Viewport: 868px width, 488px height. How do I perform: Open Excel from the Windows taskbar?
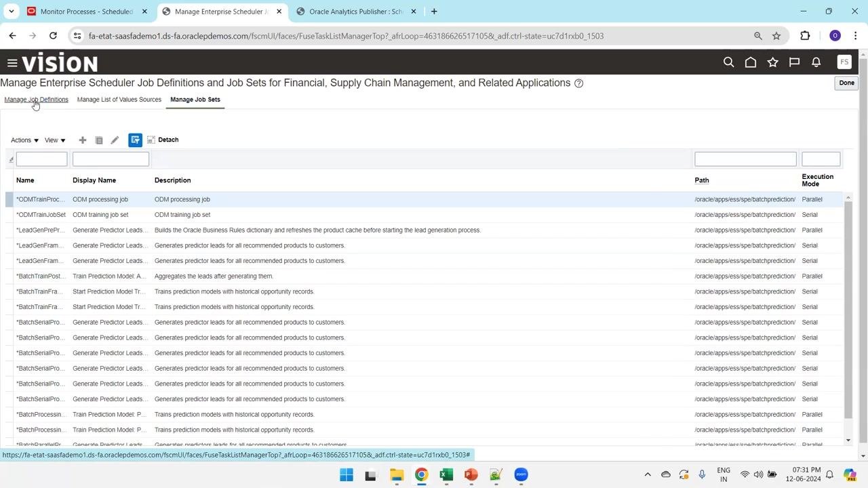(446, 474)
